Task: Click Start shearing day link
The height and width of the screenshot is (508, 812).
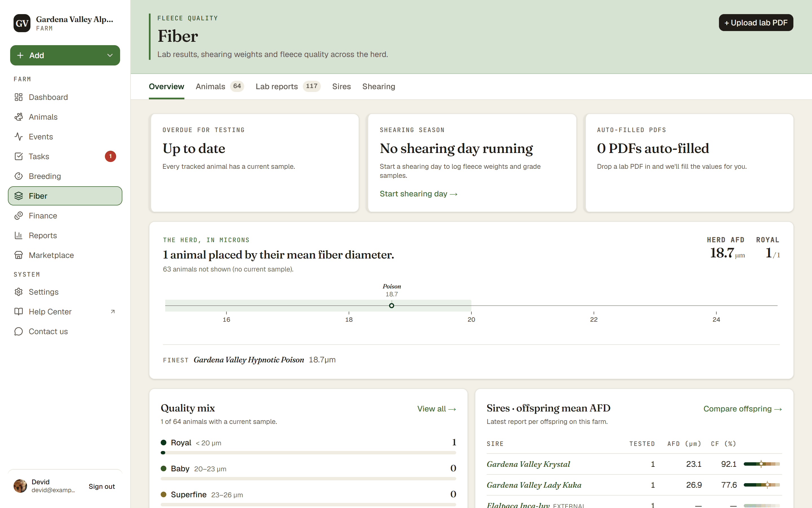Action: pyautogui.click(x=418, y=194)
